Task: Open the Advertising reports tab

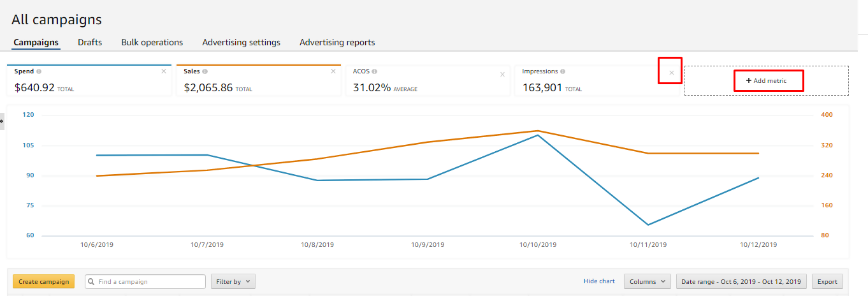Action: pyautogui.click(x=337, y=43)
